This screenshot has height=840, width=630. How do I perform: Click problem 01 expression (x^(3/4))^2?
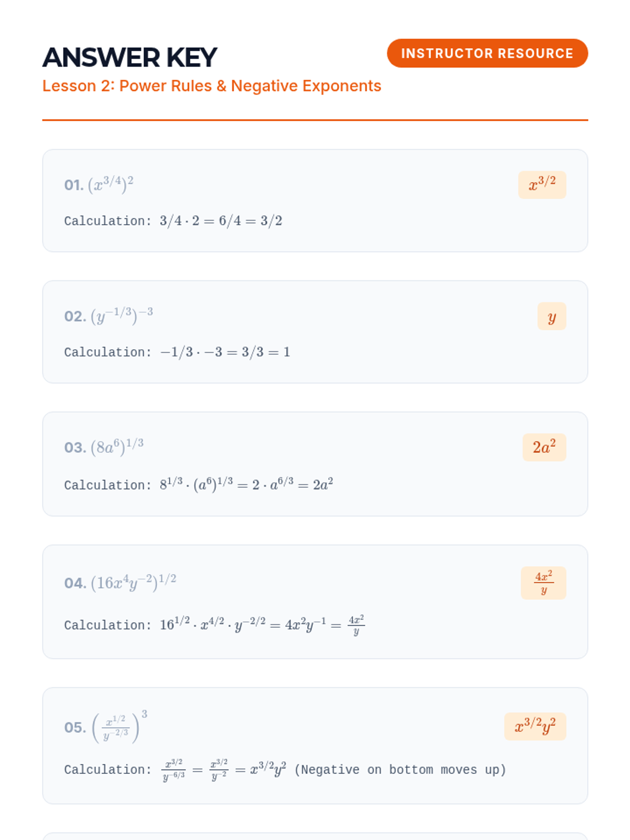click(x=110, y=184)
